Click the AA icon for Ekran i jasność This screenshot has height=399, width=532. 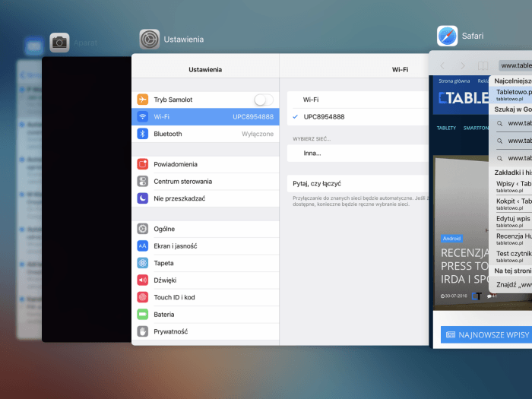tap(143, 245)
